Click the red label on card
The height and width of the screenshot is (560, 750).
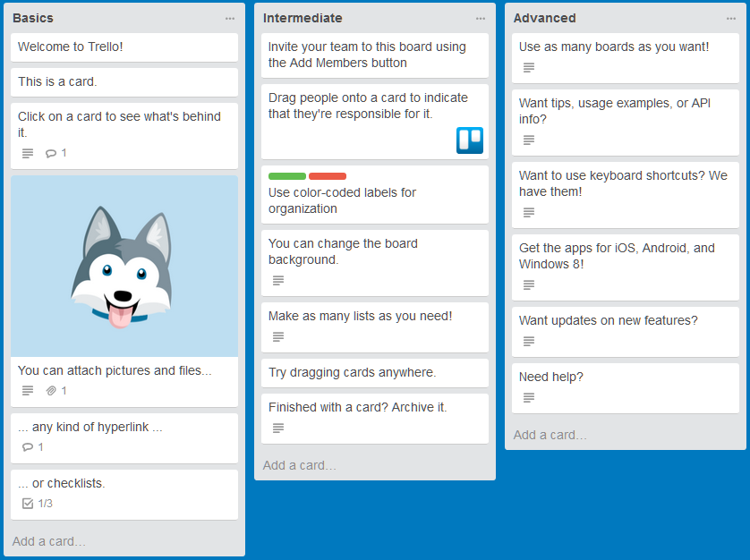tap(328, 176)
